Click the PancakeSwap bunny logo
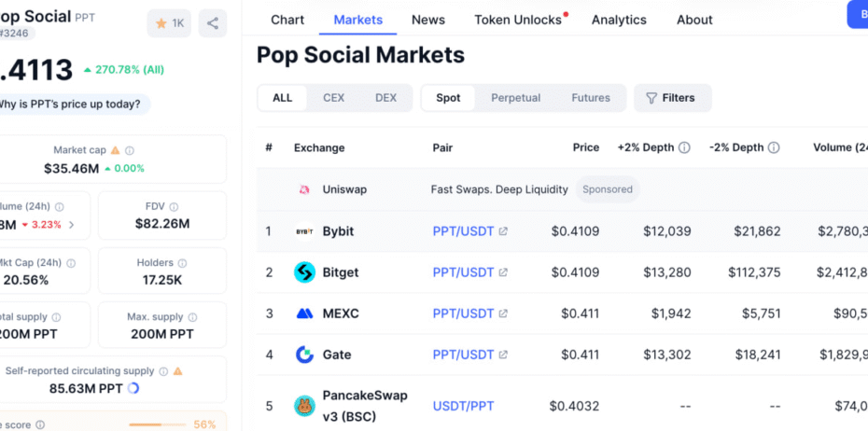This screenshot has width=868, height=431. (x=304, y=406)
